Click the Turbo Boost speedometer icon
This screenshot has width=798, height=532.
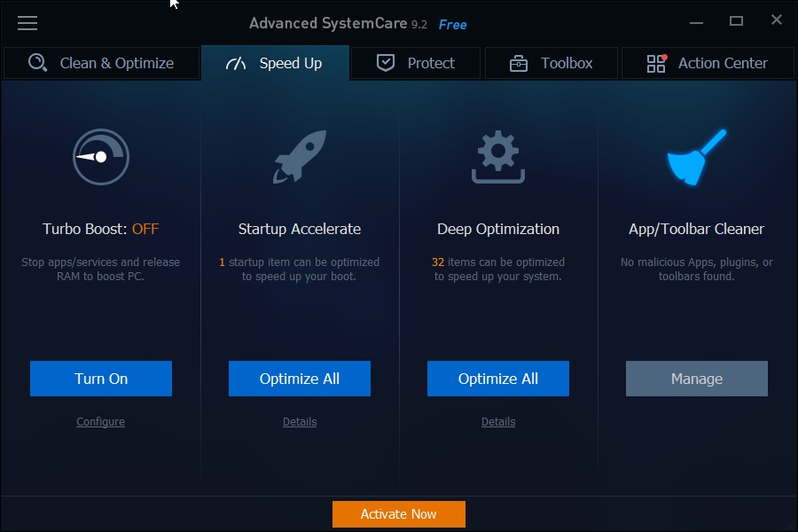100,157
